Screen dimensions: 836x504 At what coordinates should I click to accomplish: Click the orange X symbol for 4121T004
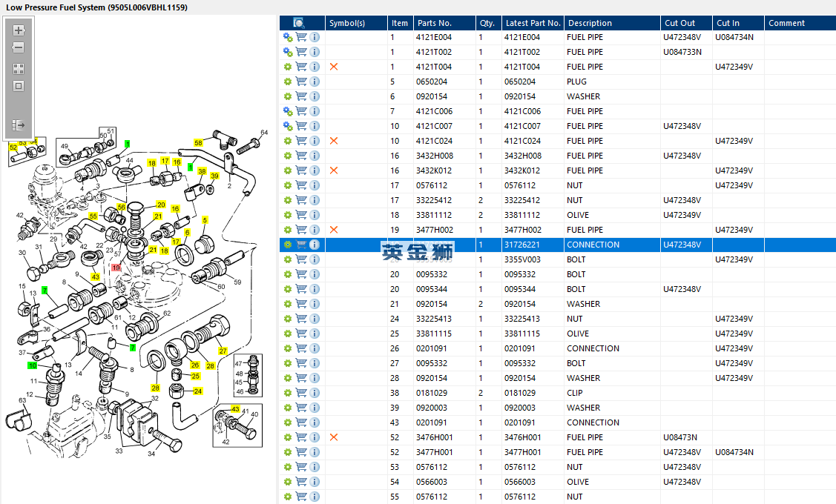[334, 67]
